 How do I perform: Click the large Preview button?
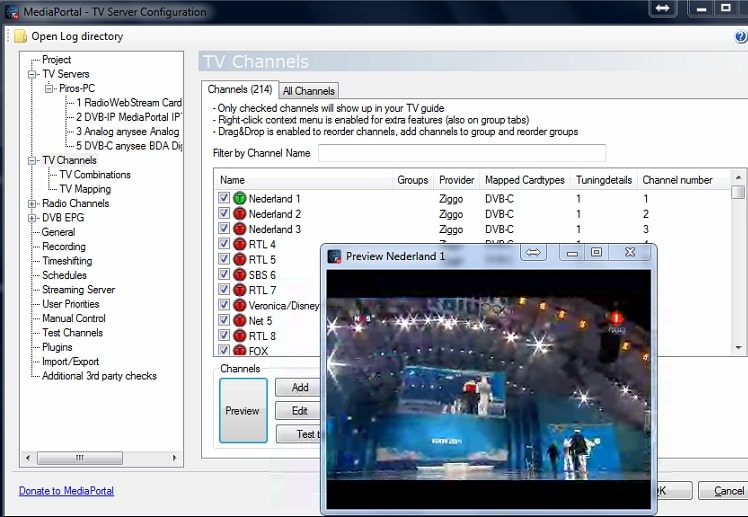click(x=243, y=411)
